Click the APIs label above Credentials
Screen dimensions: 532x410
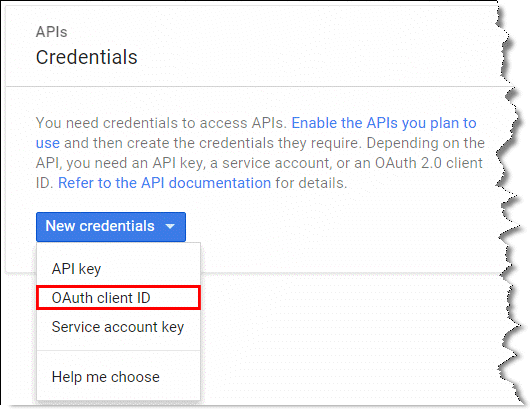click(52, 32)
